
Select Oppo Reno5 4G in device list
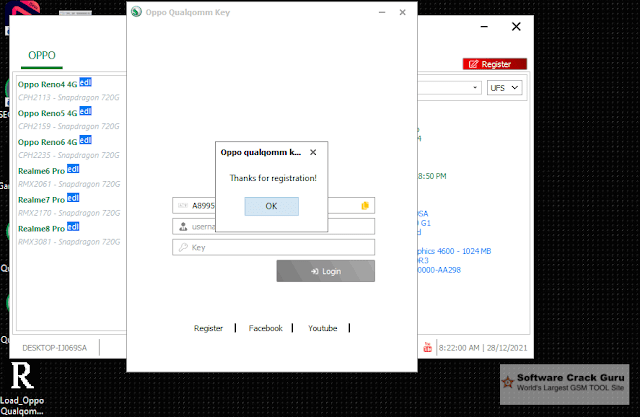(47, 113)
